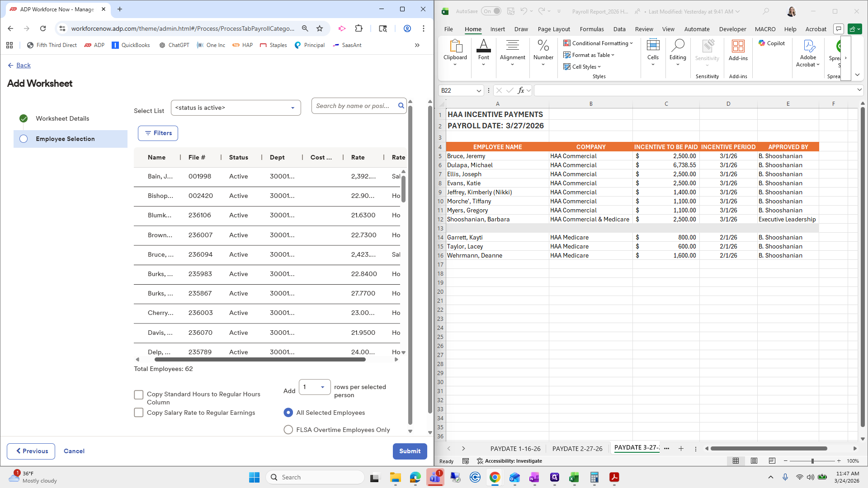Screen dimensions: 868x488
Task: Open Conditional Formatting dropdown
Action: 598,43
